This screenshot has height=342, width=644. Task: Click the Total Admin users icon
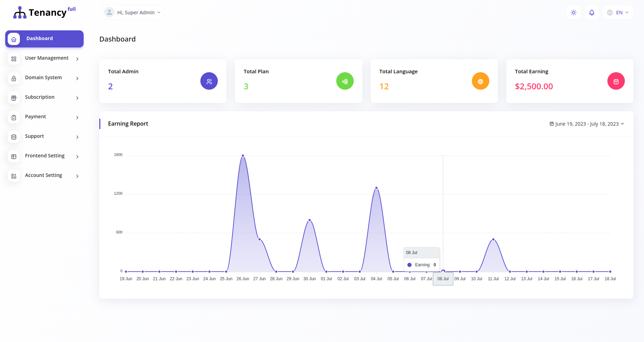point(209,81)
